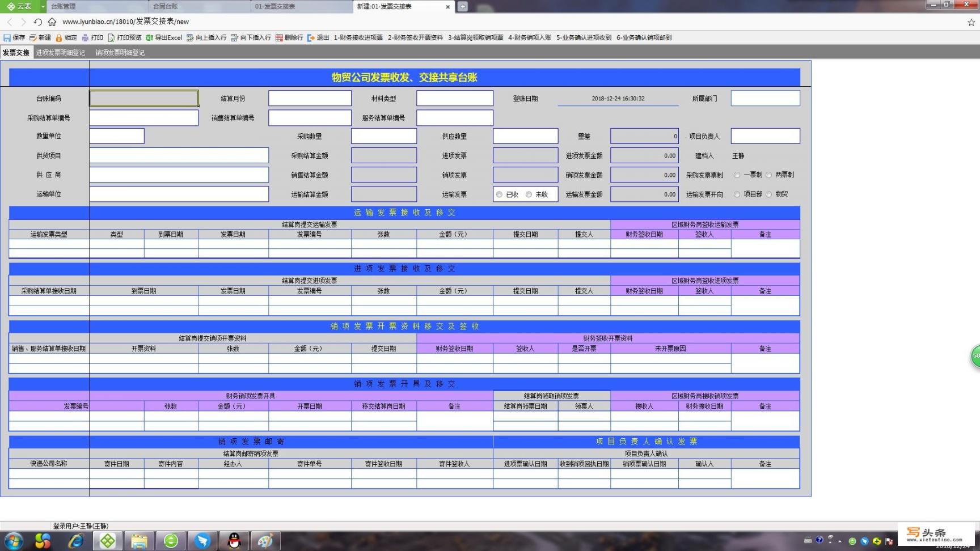Click the bookmark star icon
Viewport: 980px width, 551px height.
point(971,22)
